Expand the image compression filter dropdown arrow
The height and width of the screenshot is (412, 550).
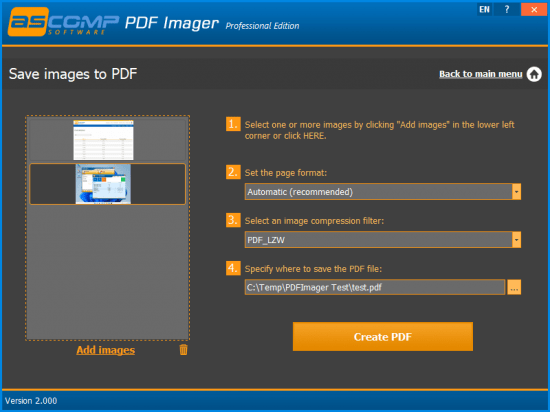click(516, 240)
